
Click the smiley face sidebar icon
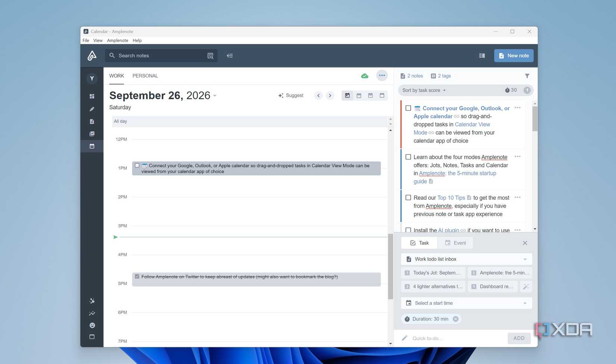(x=92, y=325)
